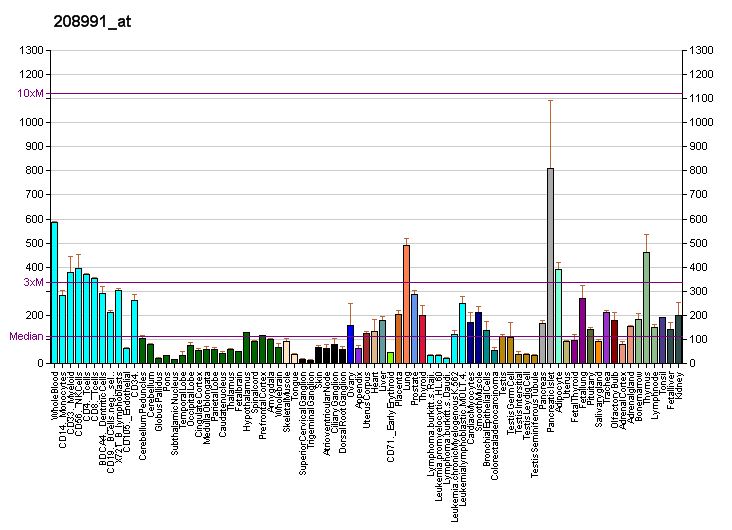Screen dimensions: 732x530
Task: Click the SuperiorCervicalGanglion axis label
Action: 303,412
